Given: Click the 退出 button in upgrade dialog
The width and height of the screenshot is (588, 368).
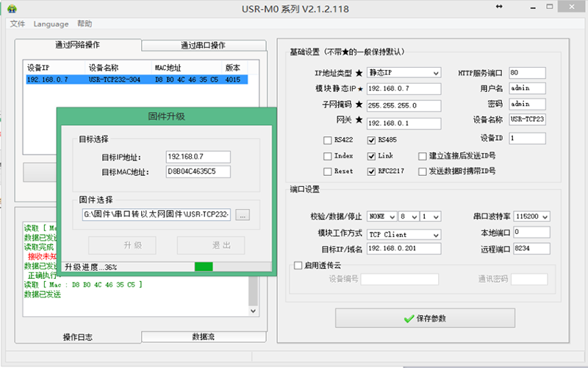Looking at the screenshot, I should (210, 245).
